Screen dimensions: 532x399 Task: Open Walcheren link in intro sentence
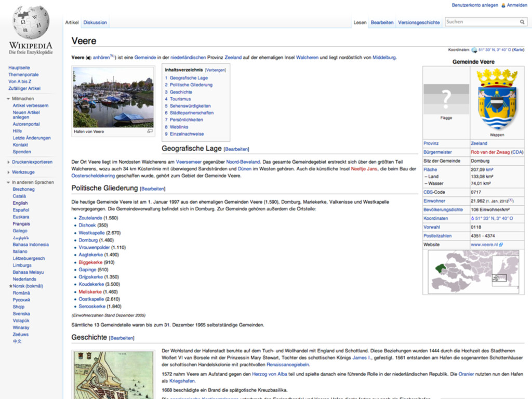307,58
